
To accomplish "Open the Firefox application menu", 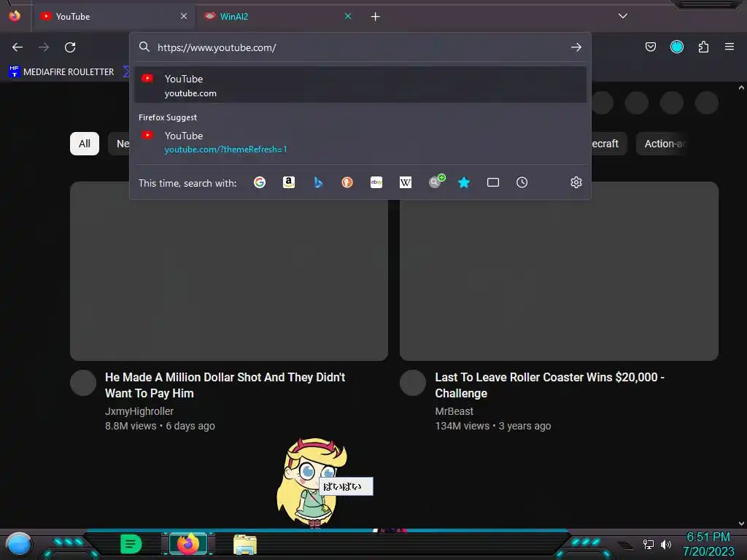I will point(729,47).
